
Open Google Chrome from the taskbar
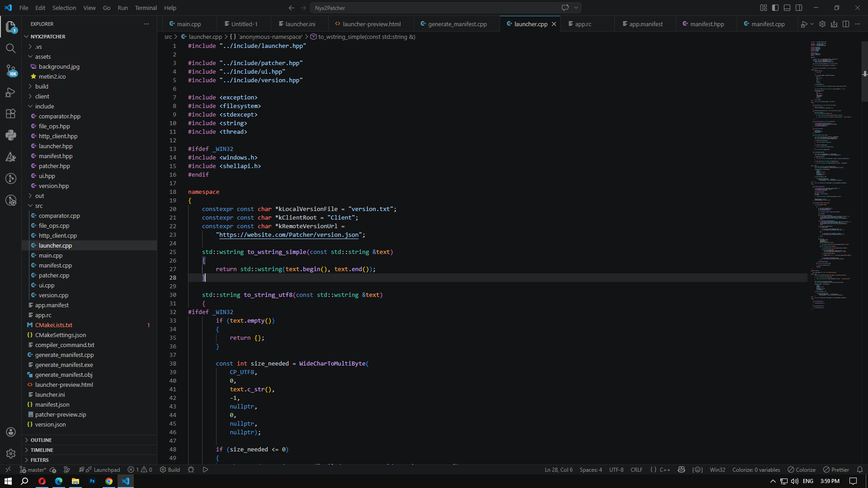tap(109, 481)
